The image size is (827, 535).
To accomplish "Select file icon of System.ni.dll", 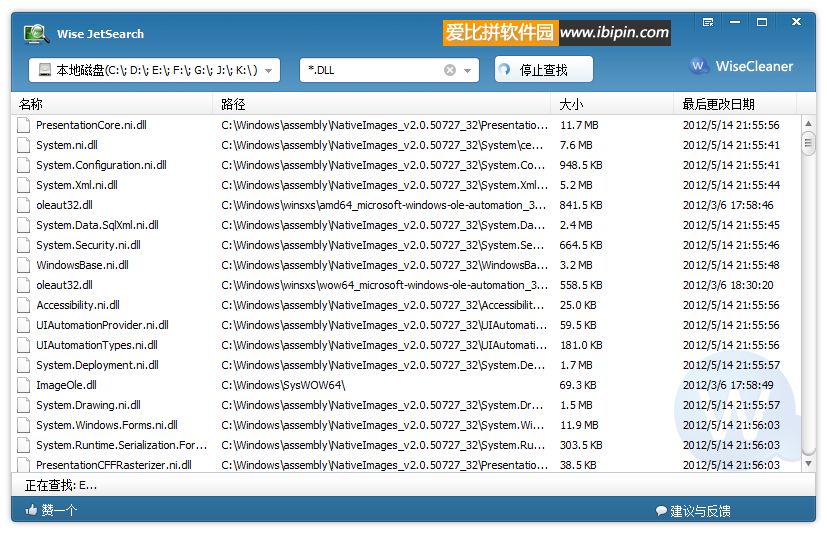I will point(23,145).
